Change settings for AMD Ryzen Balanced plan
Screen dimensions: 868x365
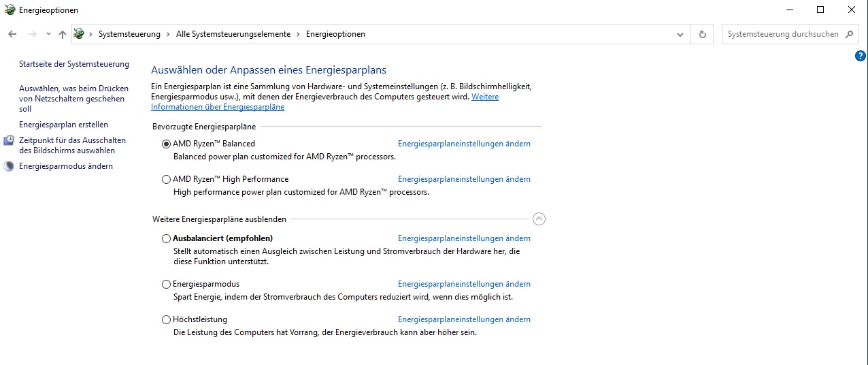pos(464,144)
